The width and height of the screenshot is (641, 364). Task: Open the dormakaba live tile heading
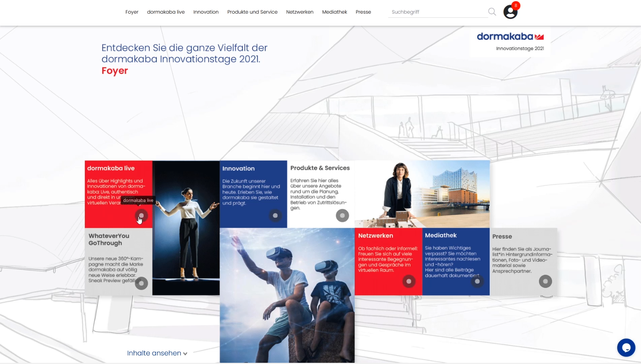click(111, 168)
